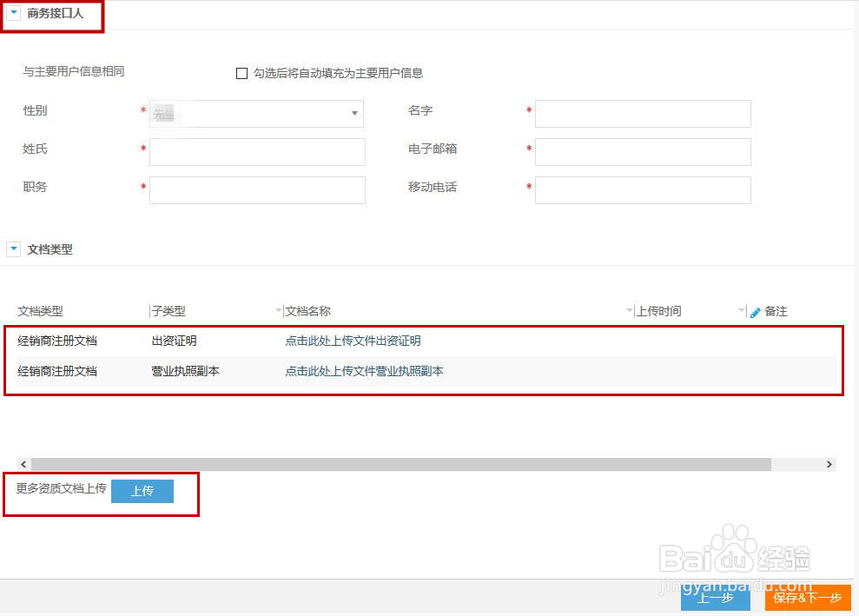This screenshot has height=616, width=859.
Task: Click the 点击此处上传文件出资证明 link
Action: pos(351,341)
